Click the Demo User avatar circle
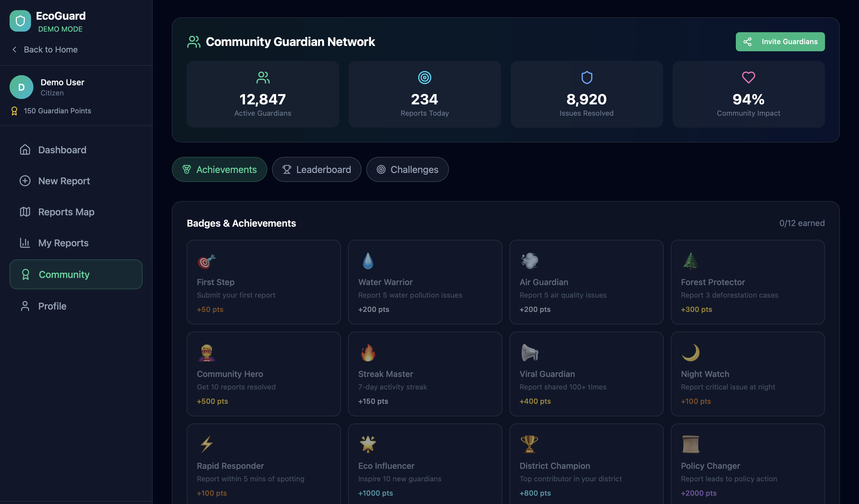The image size is (859, 504). (x=21, y=87)
